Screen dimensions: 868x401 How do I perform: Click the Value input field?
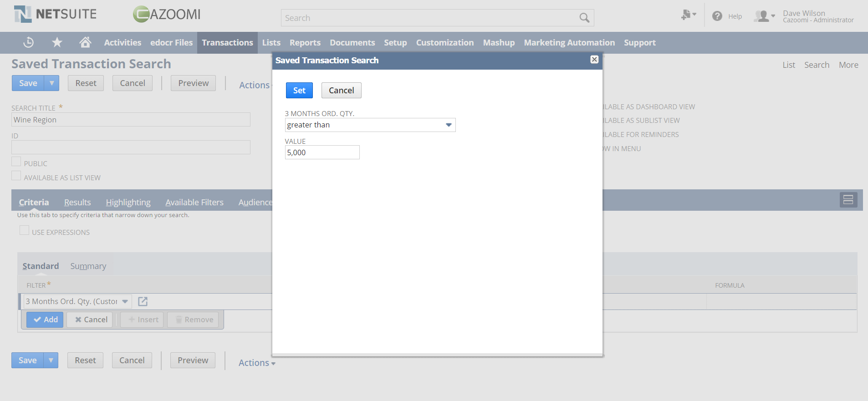[x=322, y=152]
